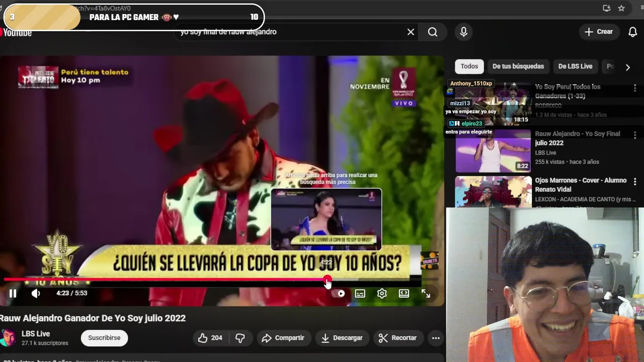Image resolution: width=644 pixels, height=362 pixels.
Task: Click the red scrubber handle
Action: click(x=327, y=280)
